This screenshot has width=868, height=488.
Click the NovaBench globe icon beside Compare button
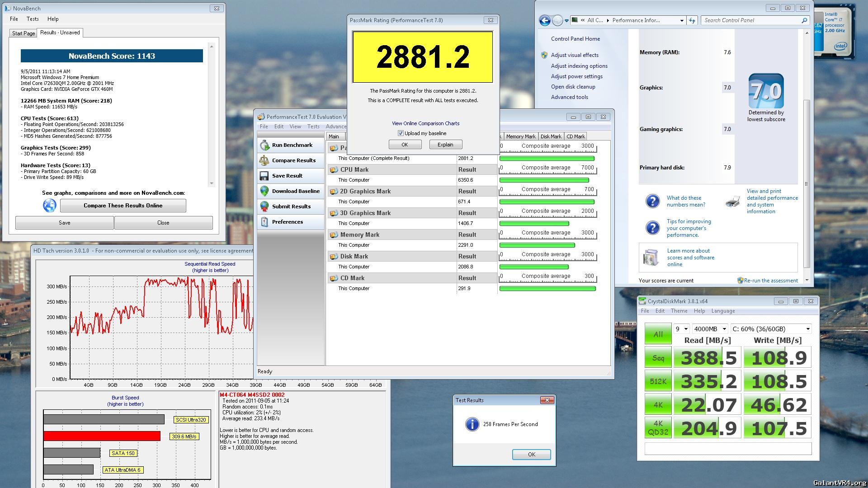(x=50, y=206)
